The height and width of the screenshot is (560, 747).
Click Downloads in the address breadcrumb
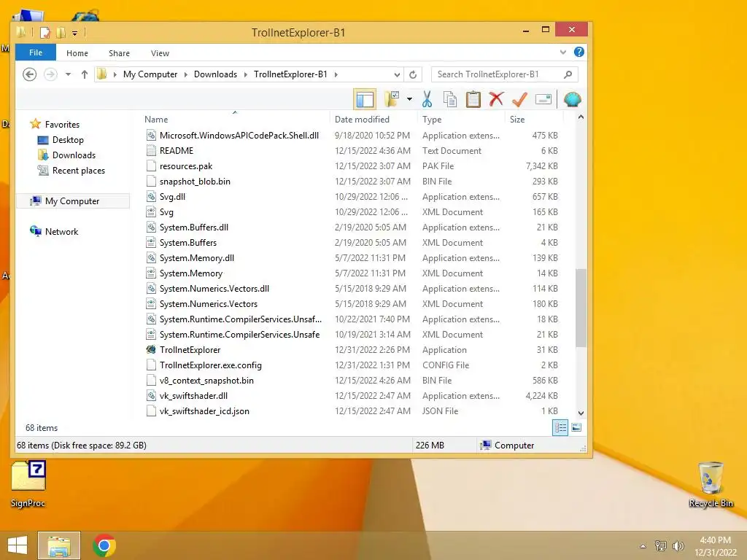point(215,74)
